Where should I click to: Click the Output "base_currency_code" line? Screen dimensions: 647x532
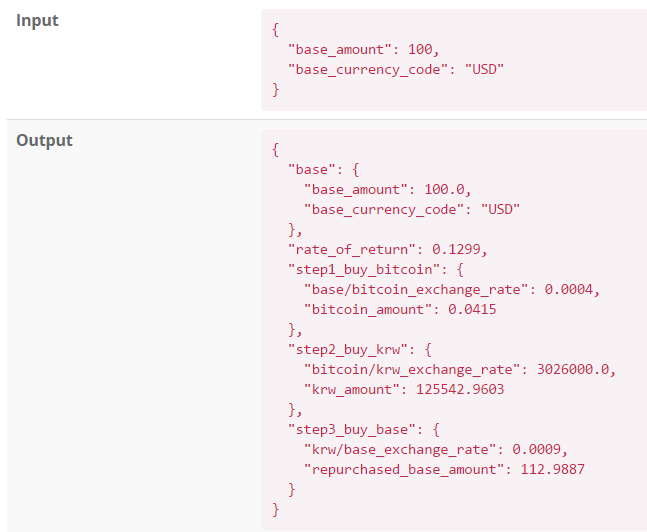pyautogui.click(x=412, y=209)
